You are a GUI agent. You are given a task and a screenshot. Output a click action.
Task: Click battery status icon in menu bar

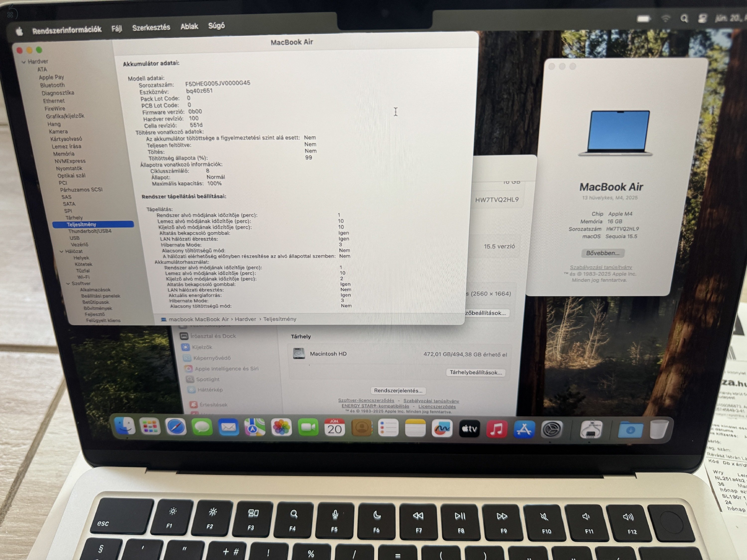click(x=644, y=19)
